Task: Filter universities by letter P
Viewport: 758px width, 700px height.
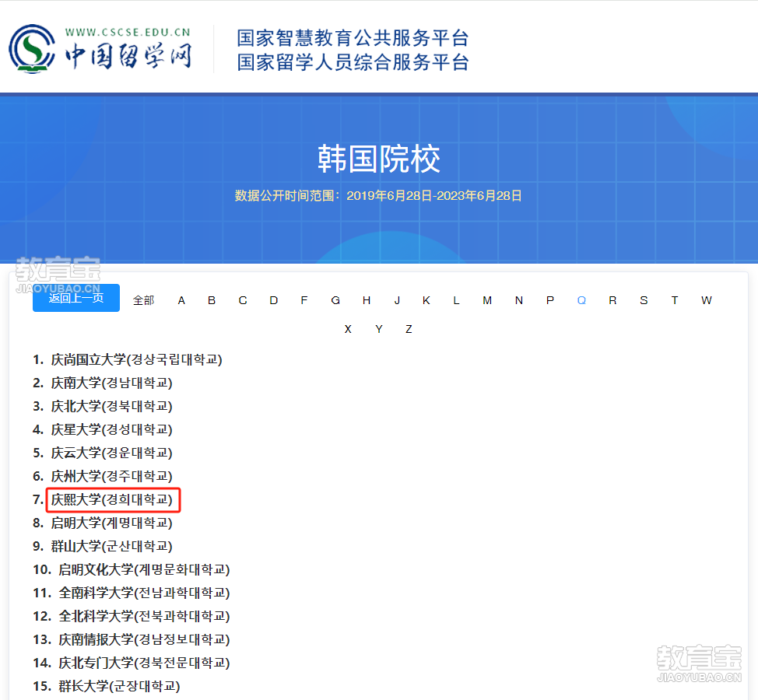Action: click(550, 300)
